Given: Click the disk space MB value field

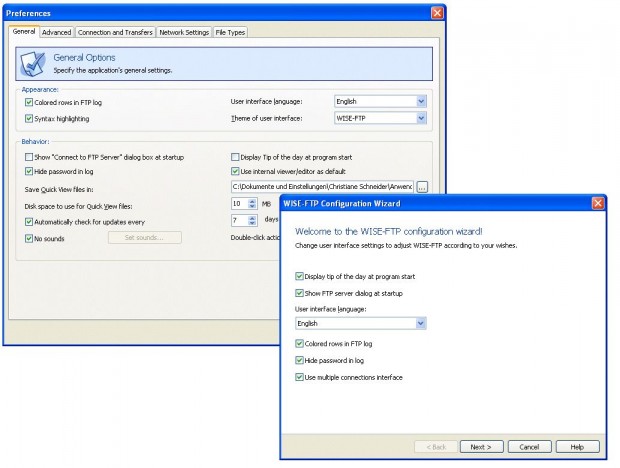Looking at the screenshot, I should click(x=240, y=204).
